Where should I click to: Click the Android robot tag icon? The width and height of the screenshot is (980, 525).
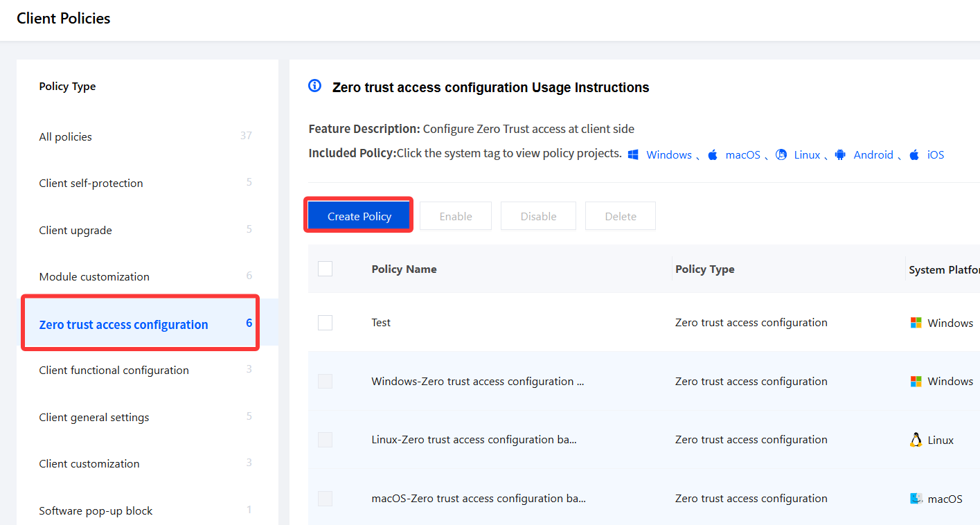(x=840, y=155)
